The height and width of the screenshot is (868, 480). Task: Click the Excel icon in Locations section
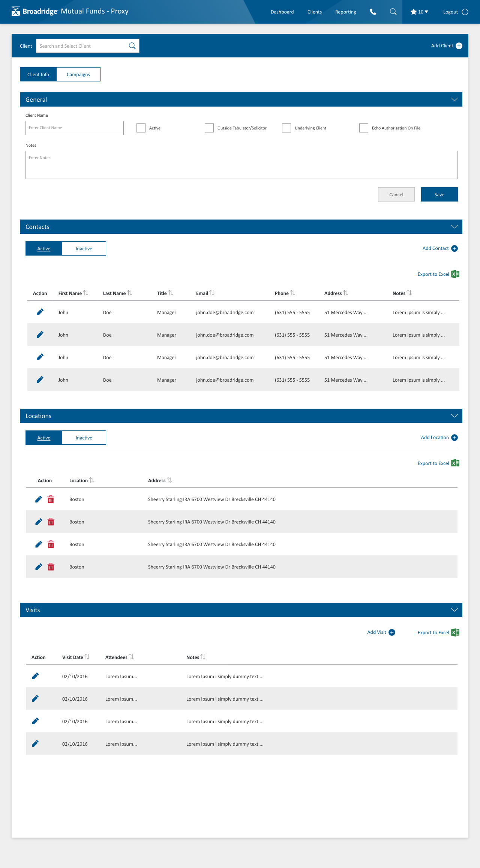pos(455,463)
